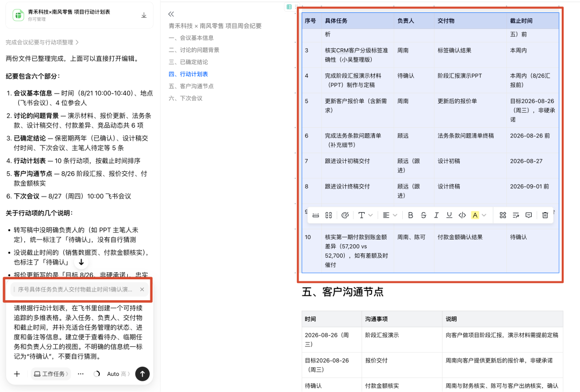
Task: Click the down arrow in chat history
Action: click(82, 262)
